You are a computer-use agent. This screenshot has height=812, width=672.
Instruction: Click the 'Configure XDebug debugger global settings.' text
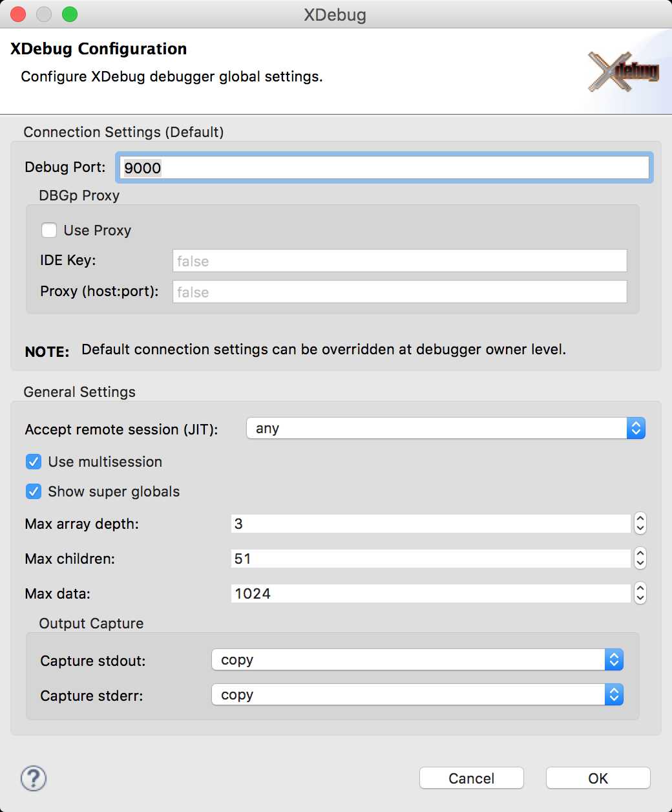pos(172,76)
